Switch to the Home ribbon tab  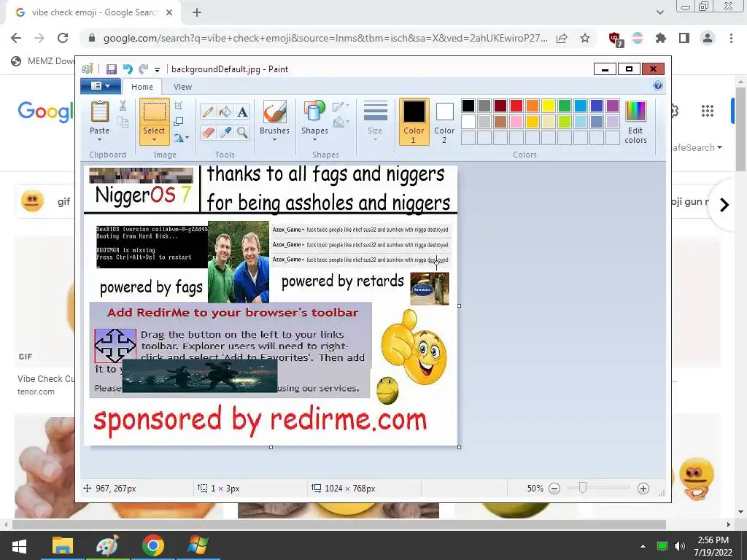tap(142, 87)
